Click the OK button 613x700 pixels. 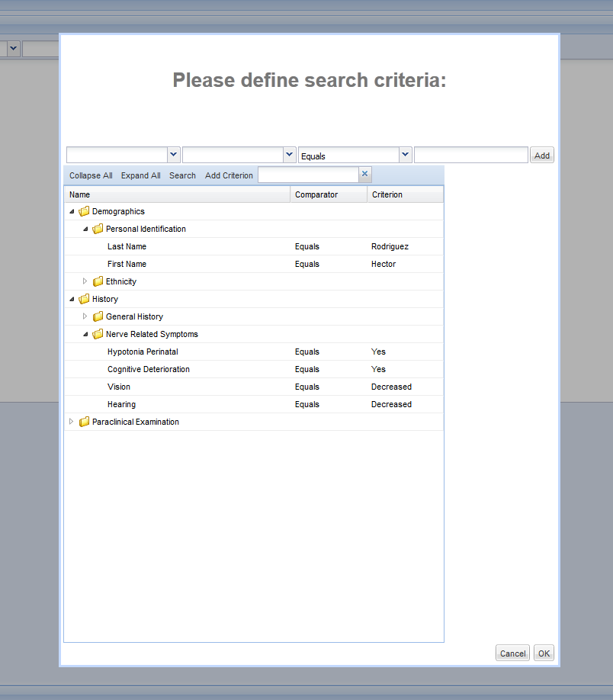pyautogui.click(x=544, y=653)
